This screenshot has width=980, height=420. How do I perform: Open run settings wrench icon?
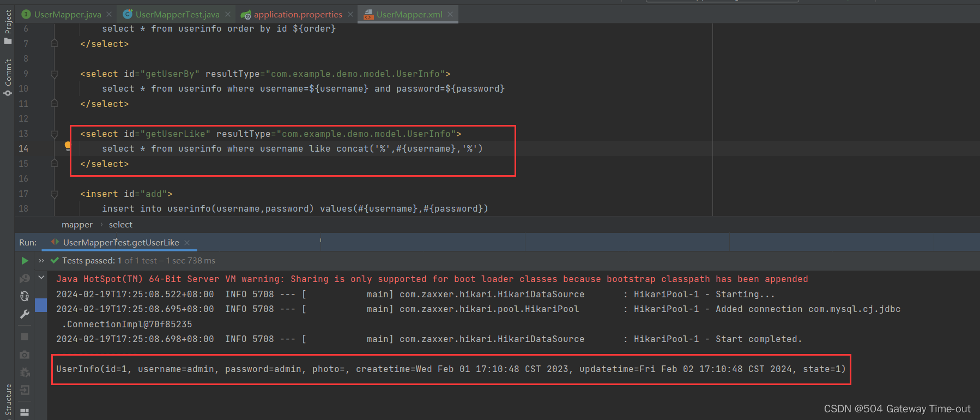pos(25,314)
